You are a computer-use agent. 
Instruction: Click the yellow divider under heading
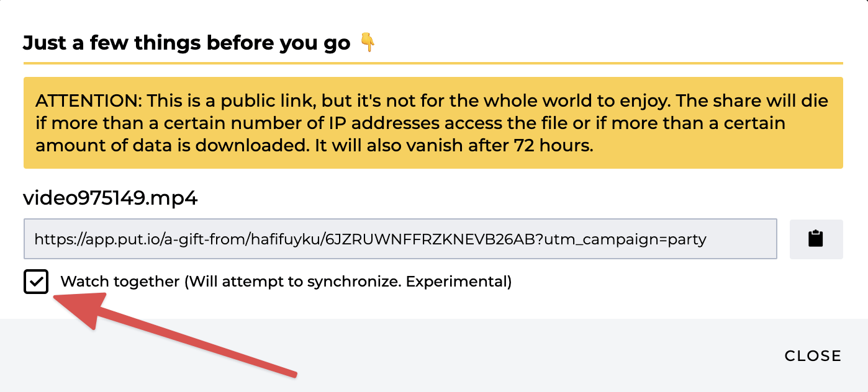433,63
